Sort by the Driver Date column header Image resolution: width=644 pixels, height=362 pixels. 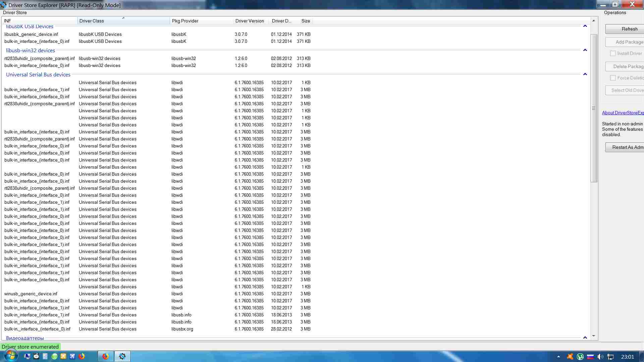282,21
